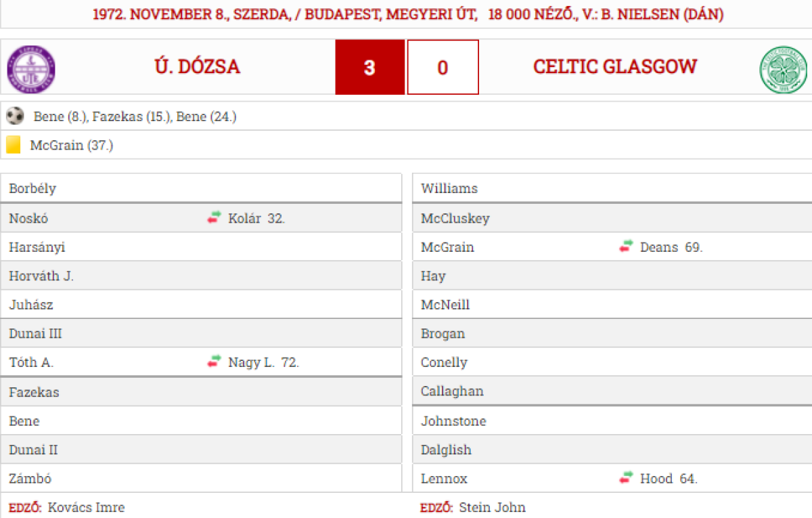Screen dimensions: 812x518
Task: Click substitution arrows icon beside Deans
Action: [626, 246]
